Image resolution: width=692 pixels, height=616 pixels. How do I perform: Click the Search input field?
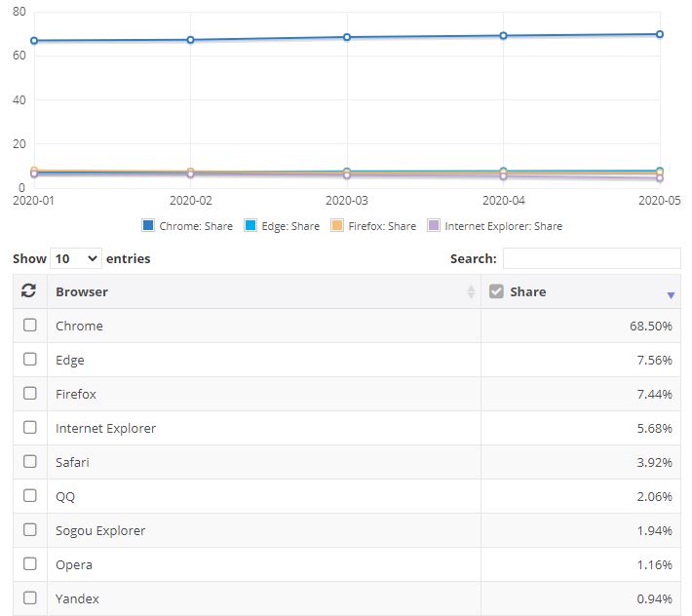tap(591, 258)
